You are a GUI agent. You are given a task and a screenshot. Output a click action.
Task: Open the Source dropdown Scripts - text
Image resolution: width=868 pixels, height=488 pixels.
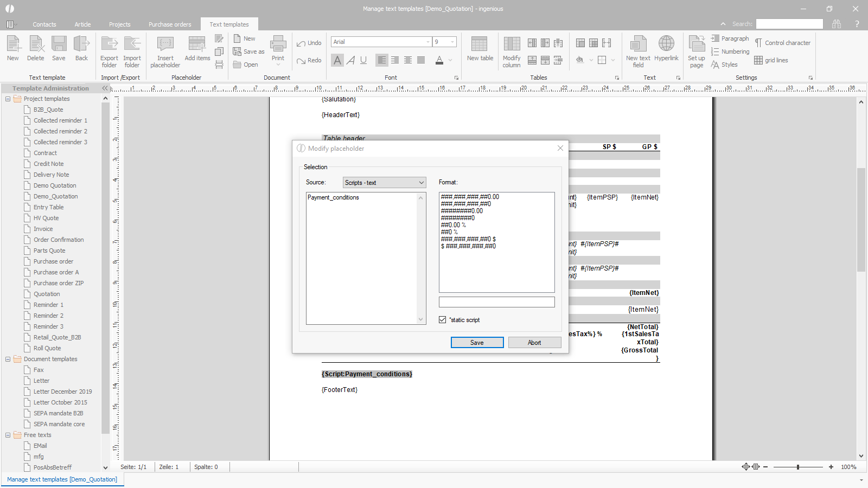[384, 183]
